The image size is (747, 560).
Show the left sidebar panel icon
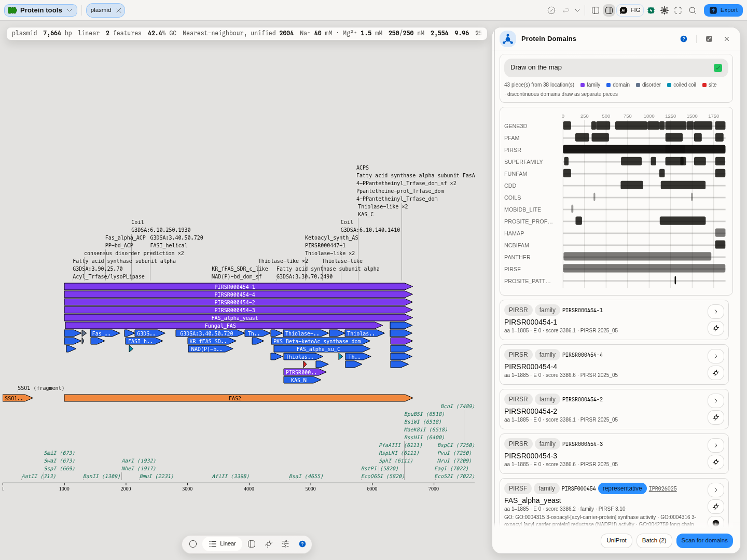596,10
